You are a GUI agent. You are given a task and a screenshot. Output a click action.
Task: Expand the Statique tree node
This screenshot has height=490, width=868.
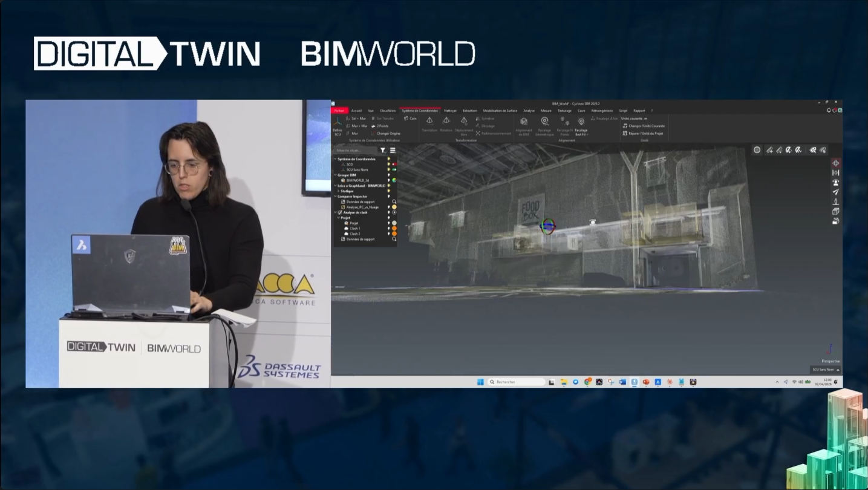(x=339, y=191)
